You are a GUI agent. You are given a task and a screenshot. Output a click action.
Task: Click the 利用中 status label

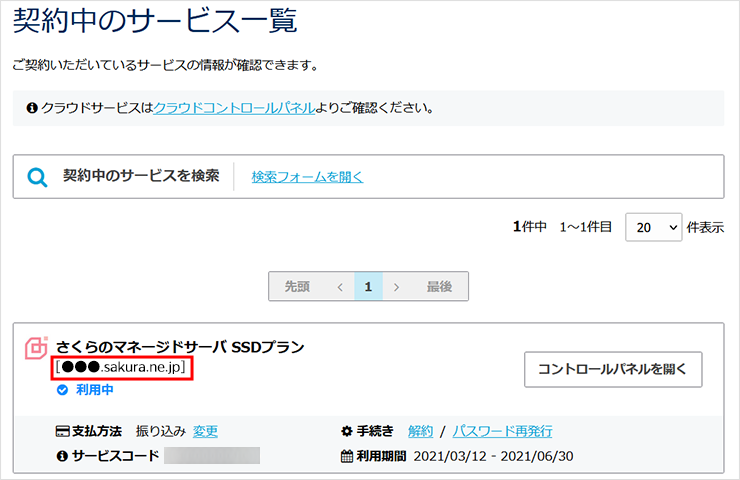[95, 390]
